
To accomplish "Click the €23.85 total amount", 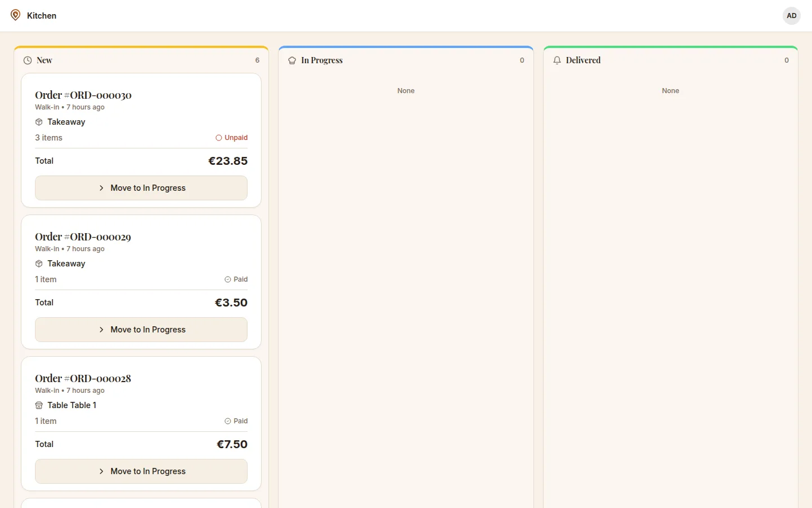I will [228, 161].
